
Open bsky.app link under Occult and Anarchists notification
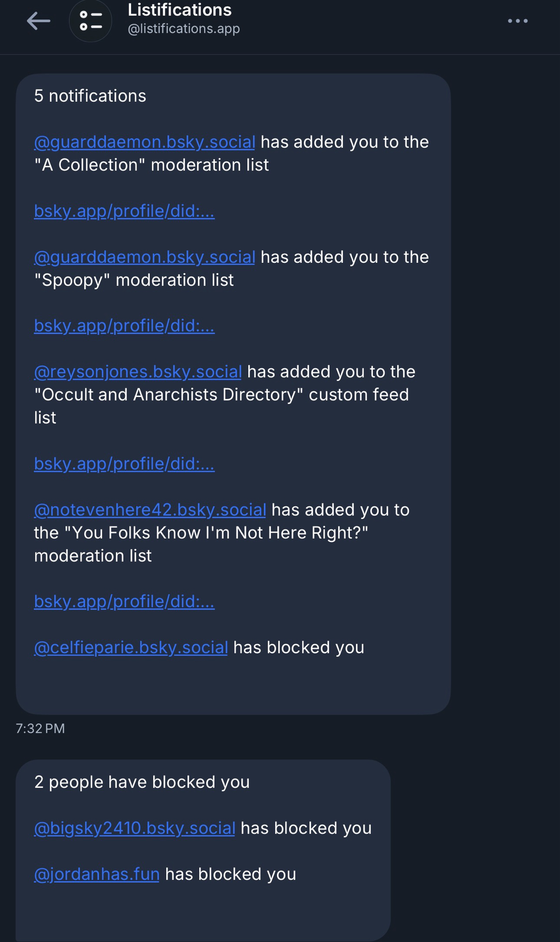click(x=124, y=463)
